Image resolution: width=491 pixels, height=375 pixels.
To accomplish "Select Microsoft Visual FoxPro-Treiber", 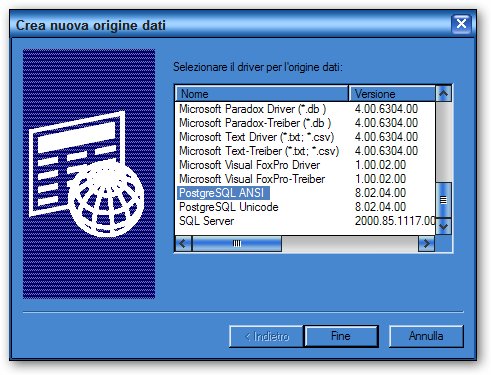I will [252, 179].
